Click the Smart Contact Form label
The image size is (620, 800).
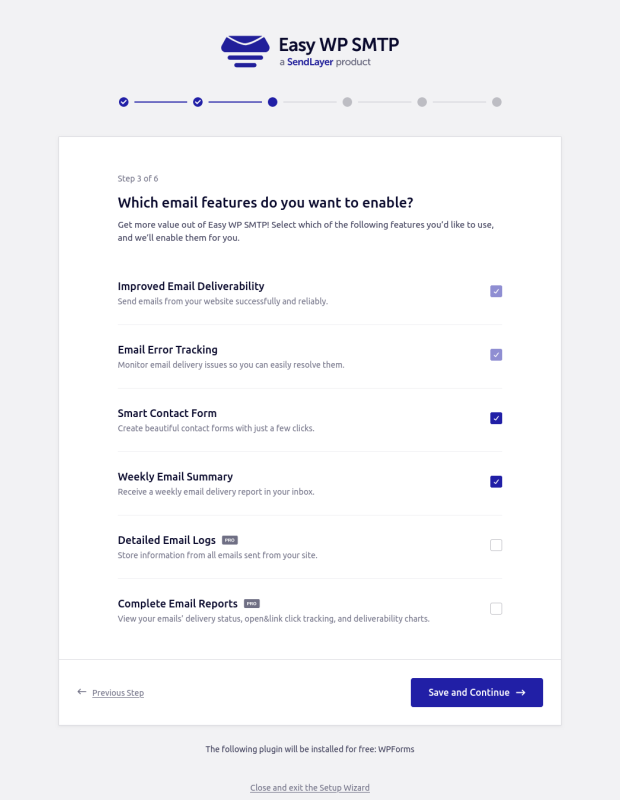[167, 413]
